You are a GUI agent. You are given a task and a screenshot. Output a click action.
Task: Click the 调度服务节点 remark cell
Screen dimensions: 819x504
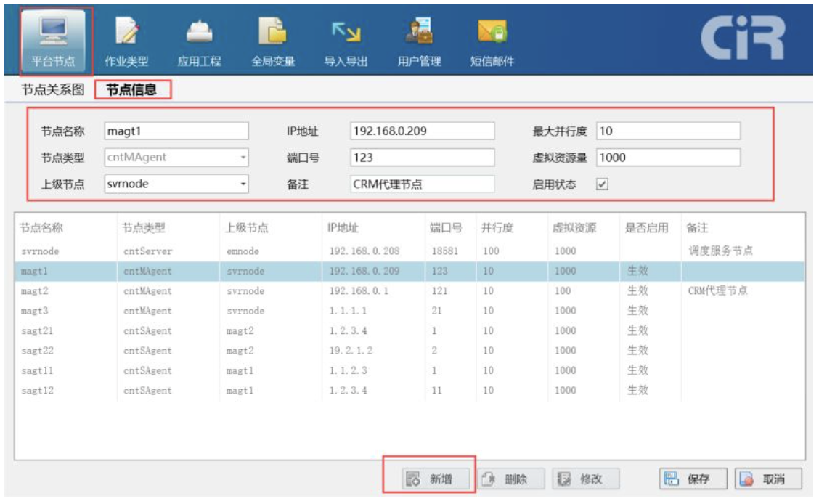pyautogui.click(x=721, y=251)
